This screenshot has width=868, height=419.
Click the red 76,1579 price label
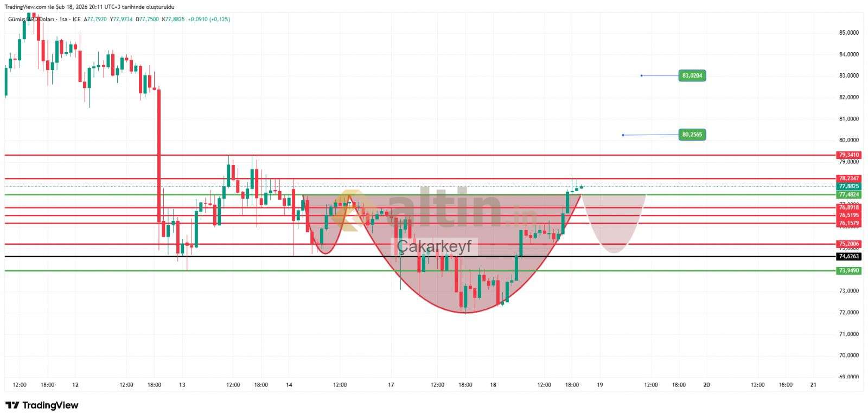click(x=849, y=223)
